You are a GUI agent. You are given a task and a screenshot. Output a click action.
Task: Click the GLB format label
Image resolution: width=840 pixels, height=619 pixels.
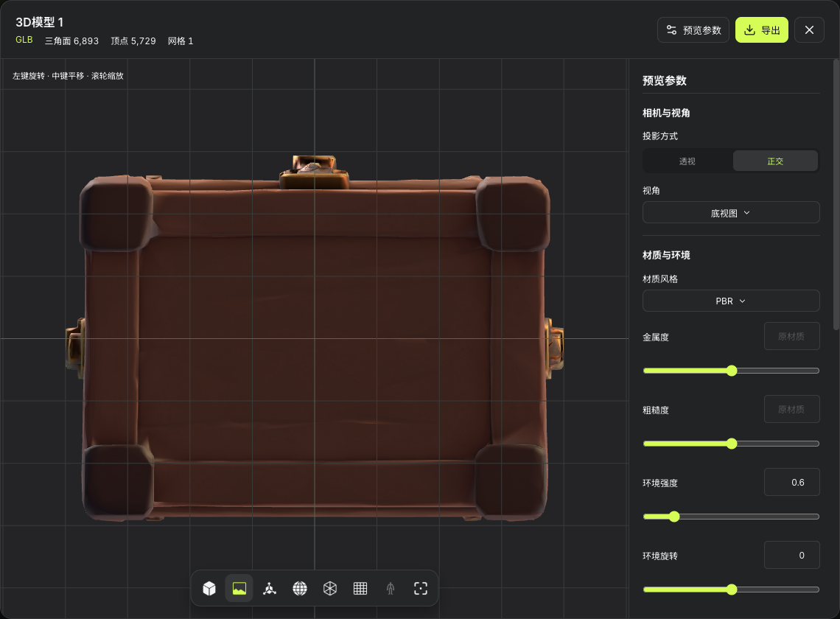click(24, 41)
